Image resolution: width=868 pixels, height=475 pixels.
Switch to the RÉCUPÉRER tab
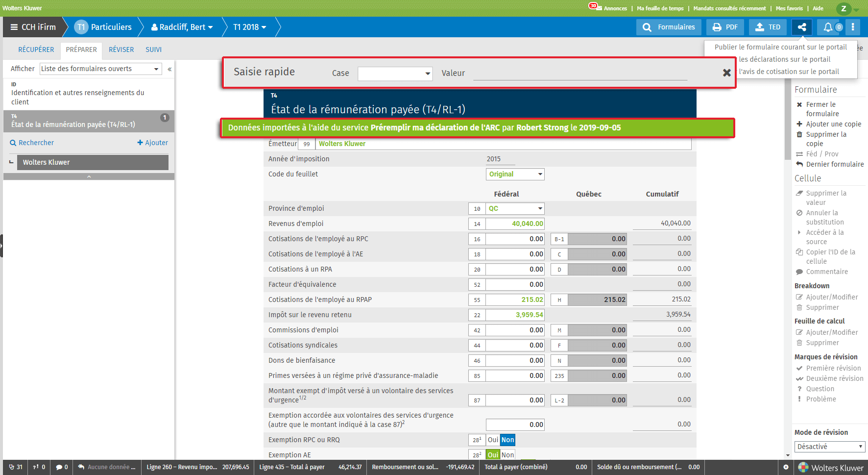point(36,50)
